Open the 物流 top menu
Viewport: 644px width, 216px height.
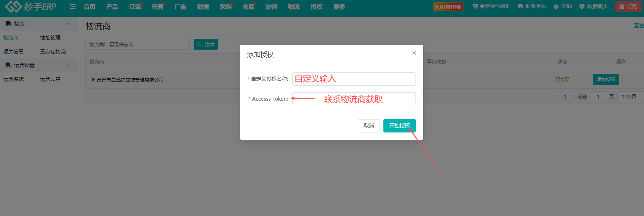coord(294,7)
